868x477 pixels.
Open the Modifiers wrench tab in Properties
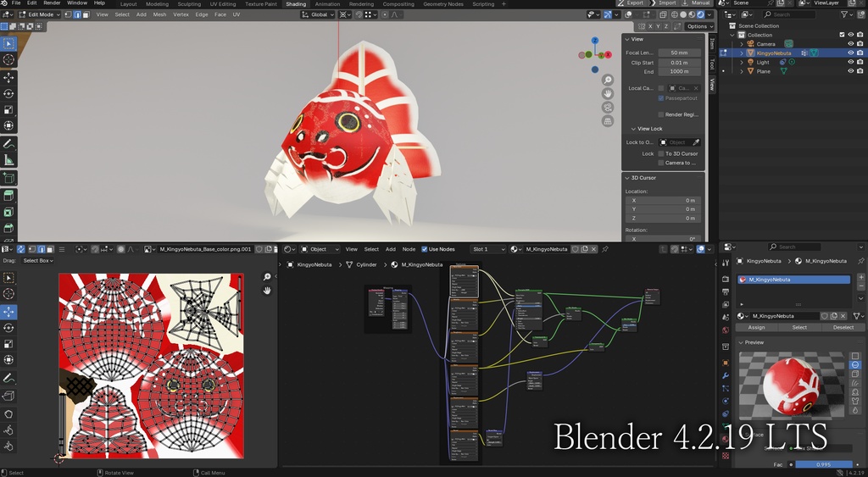point(726,375)
